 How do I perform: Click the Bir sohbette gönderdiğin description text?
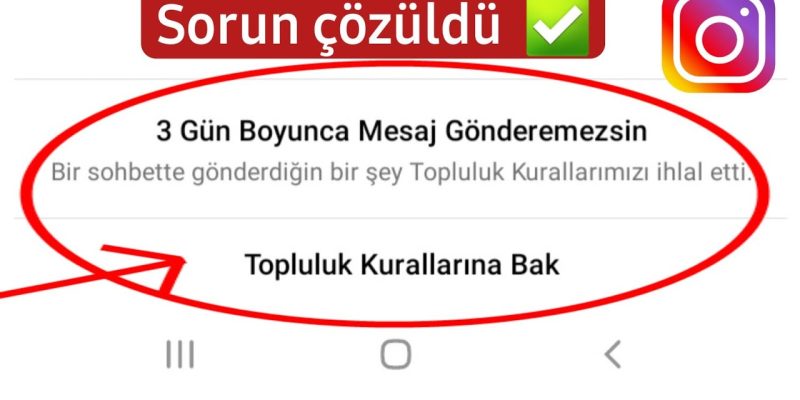pyautogui.click(x=402, y=173)
